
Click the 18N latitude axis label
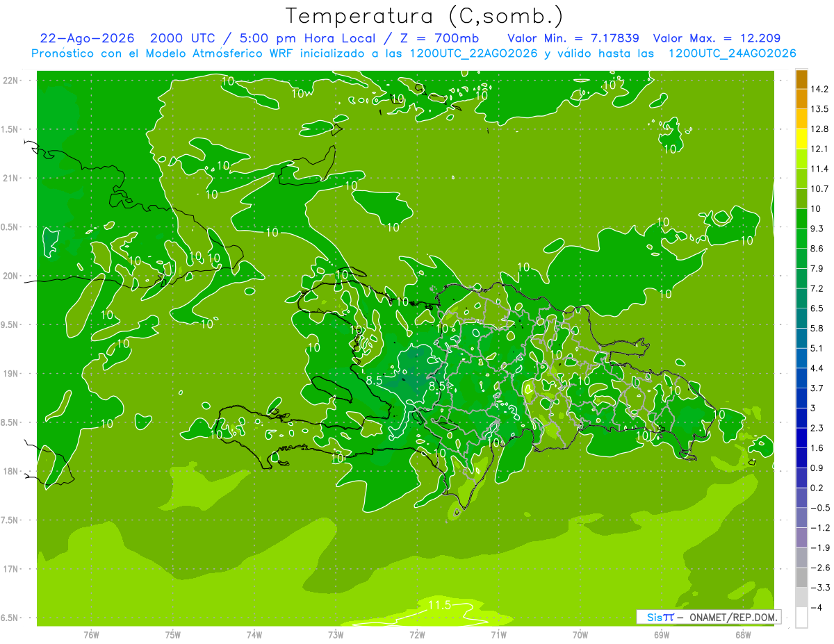click(10, 472)
